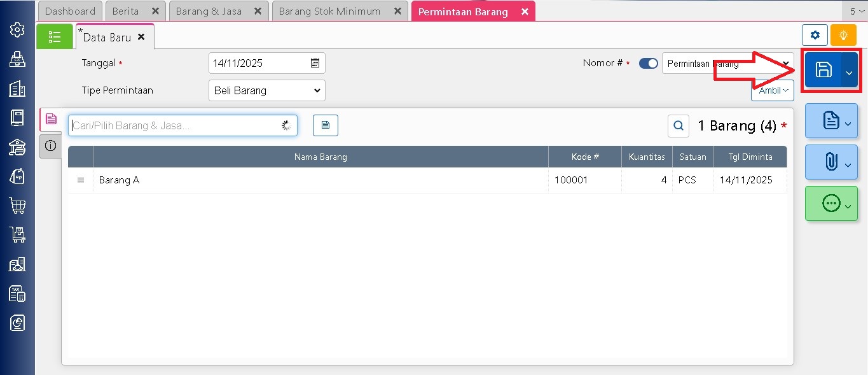Close the Barang Stok Minimum tab
Image resolution: width=868 pixels, height=375 pixels.
(397, 11)
